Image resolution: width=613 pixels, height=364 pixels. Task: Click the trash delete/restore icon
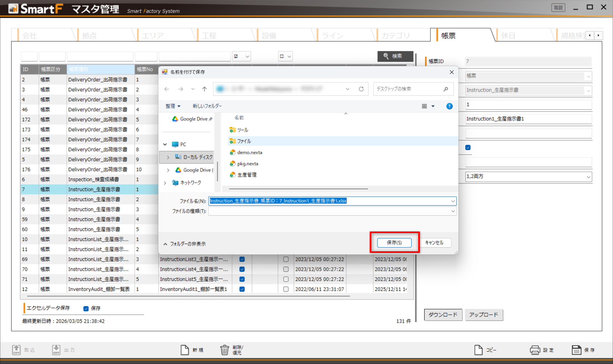(224, 350)
